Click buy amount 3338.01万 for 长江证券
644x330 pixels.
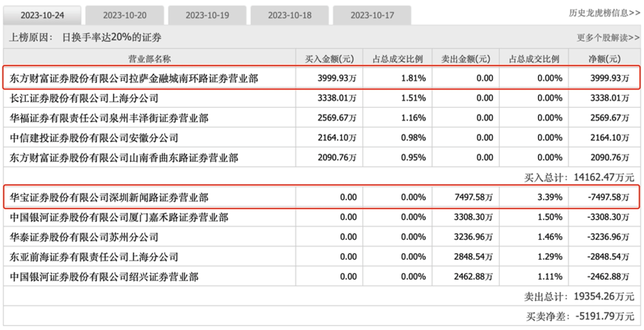pos(338,97)
